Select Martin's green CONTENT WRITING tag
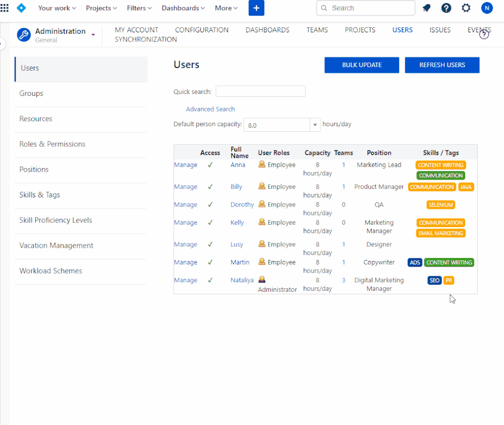Viewport: 504px width, 425px height. click(449, 262)
